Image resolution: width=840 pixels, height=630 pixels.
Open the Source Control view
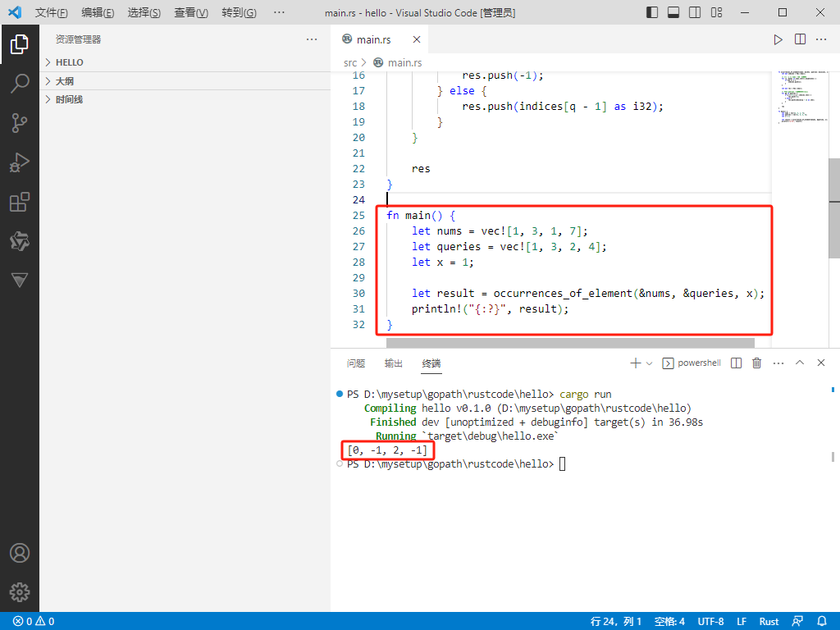[20, 123]
